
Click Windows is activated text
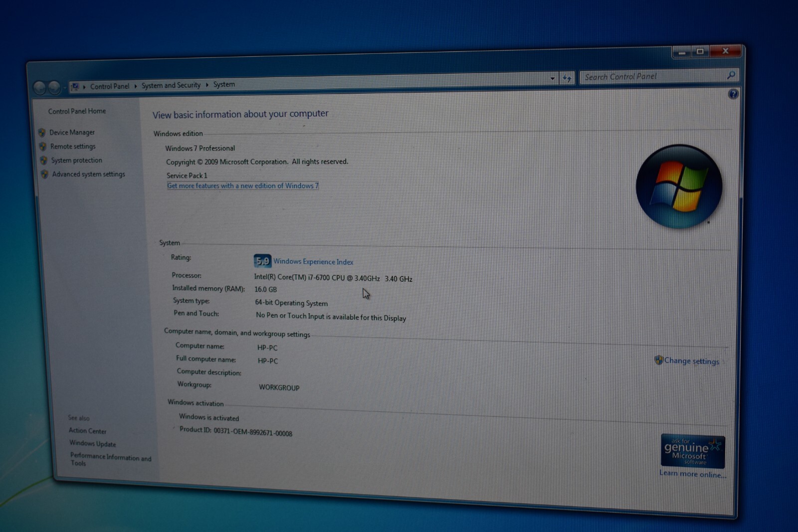click(209, 417)
